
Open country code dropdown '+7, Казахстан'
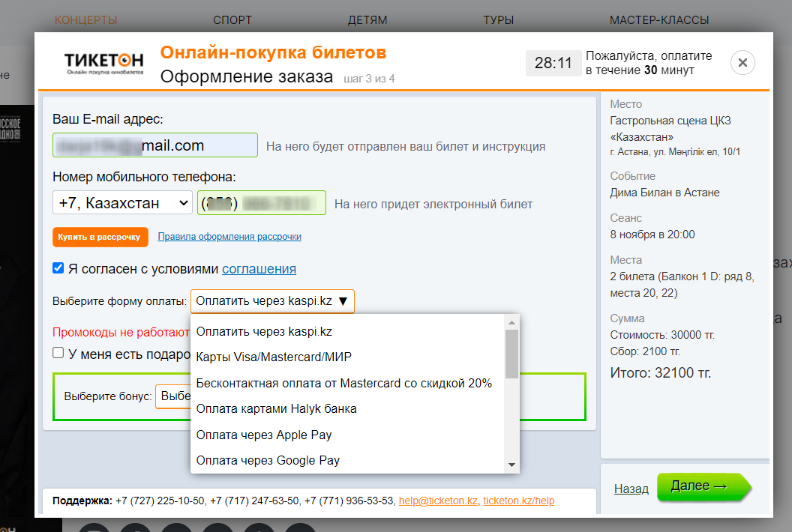pos(123,202)
